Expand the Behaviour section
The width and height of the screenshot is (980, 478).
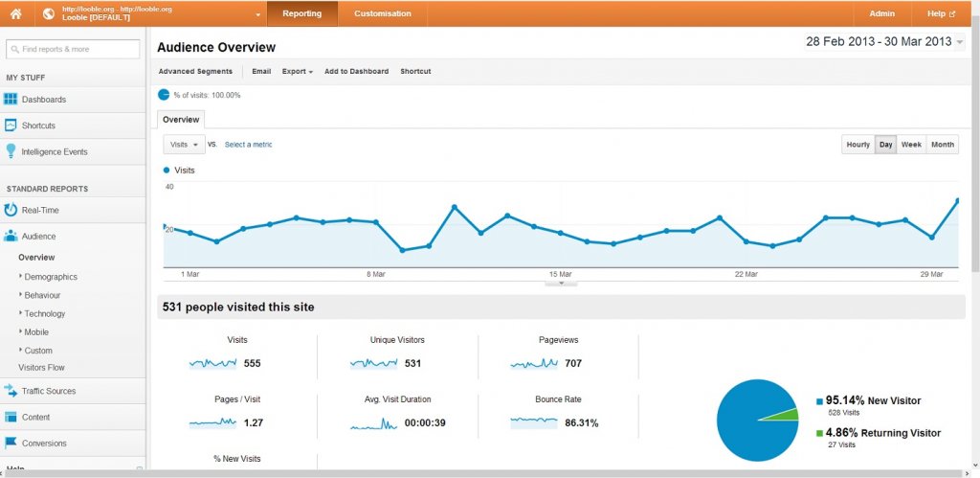tap(42, 295)
